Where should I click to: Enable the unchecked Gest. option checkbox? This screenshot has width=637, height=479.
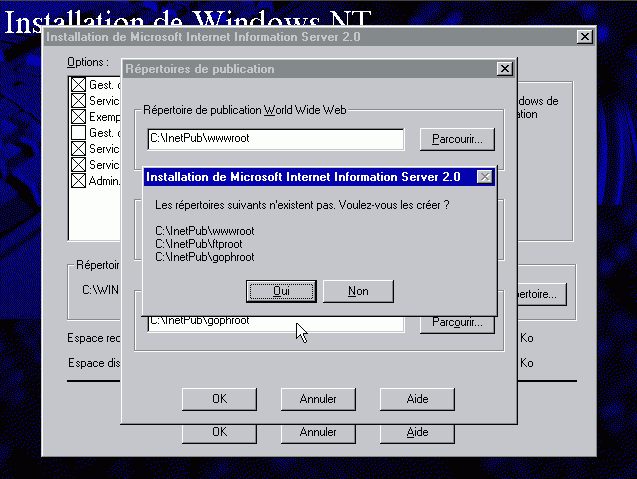pyautogui.click(x=78, y=133)
